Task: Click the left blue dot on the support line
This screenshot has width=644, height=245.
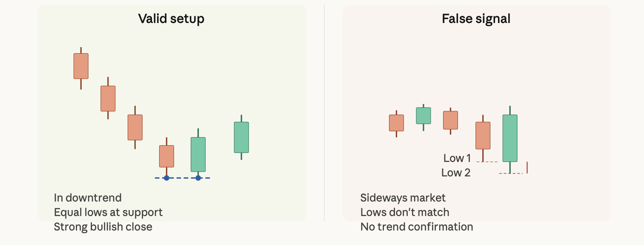Action: (166, 178)
